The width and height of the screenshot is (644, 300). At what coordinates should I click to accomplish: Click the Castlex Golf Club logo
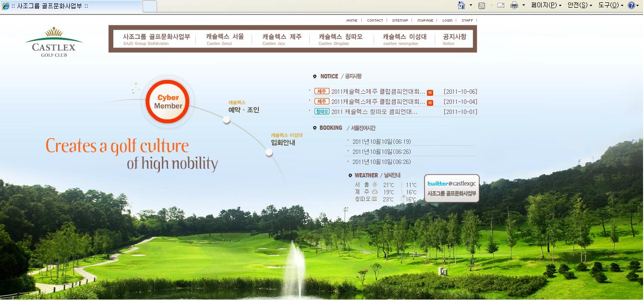coord(54,42)
